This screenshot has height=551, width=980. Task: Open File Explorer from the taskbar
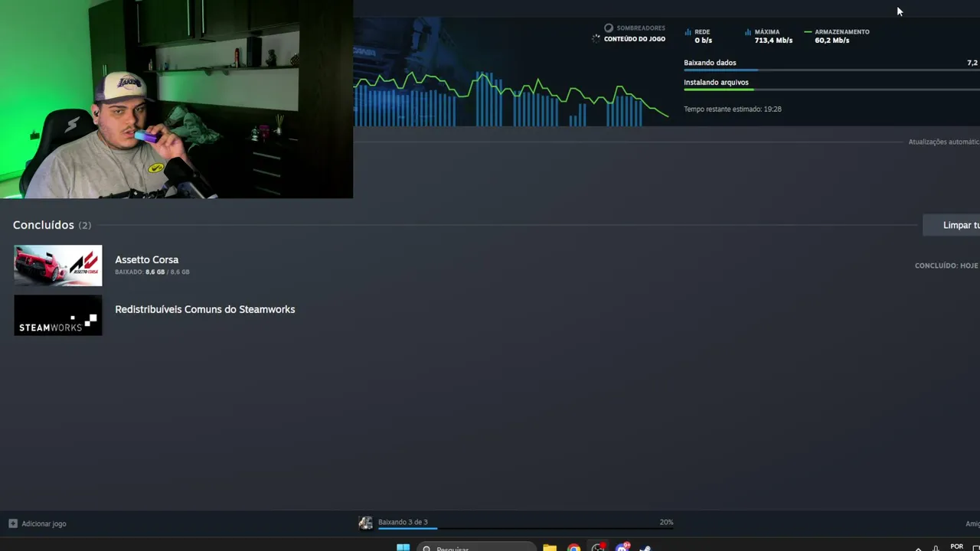coord(550,547)
